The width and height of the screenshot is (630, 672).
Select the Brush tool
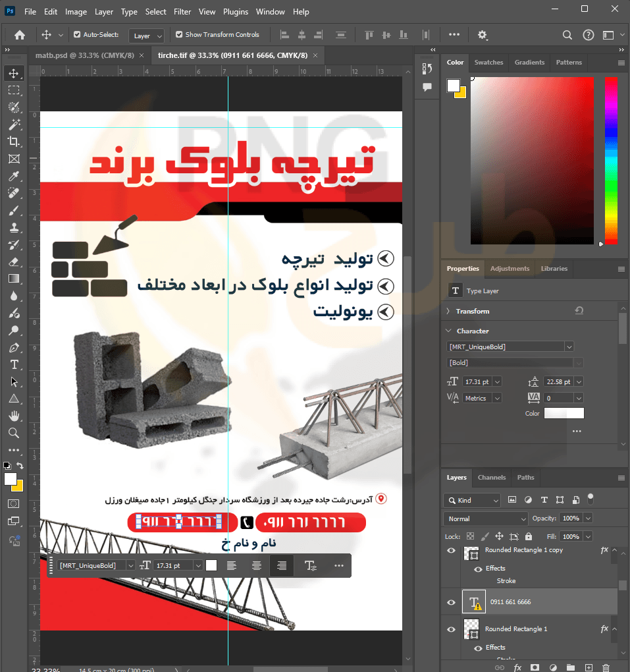pos(14,210)
